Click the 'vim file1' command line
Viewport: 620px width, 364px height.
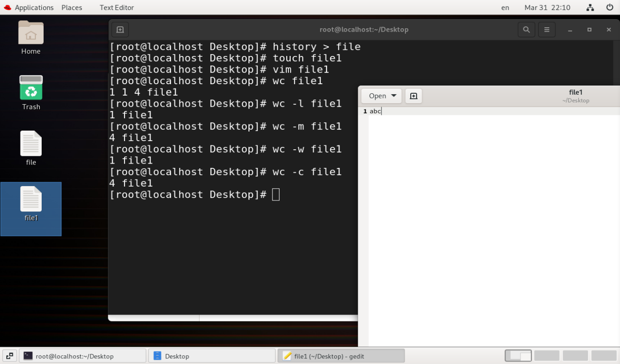pyautogui.click(x=219, y=70)
